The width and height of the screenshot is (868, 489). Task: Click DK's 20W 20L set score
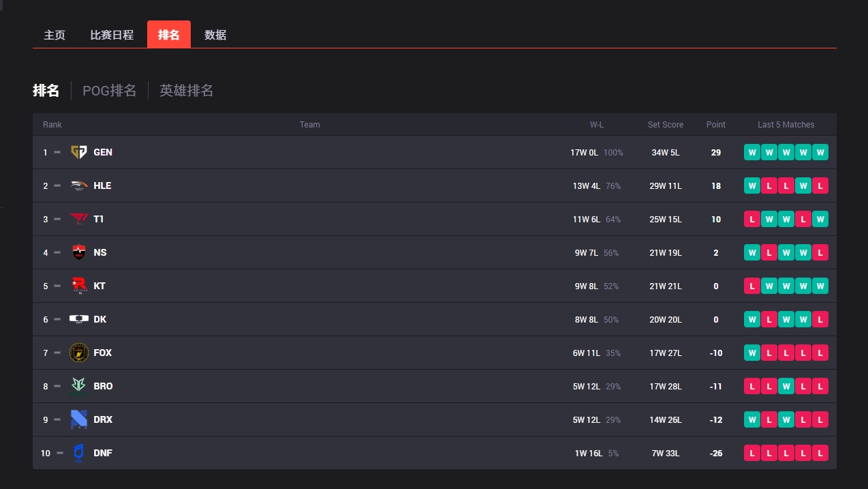666,320
